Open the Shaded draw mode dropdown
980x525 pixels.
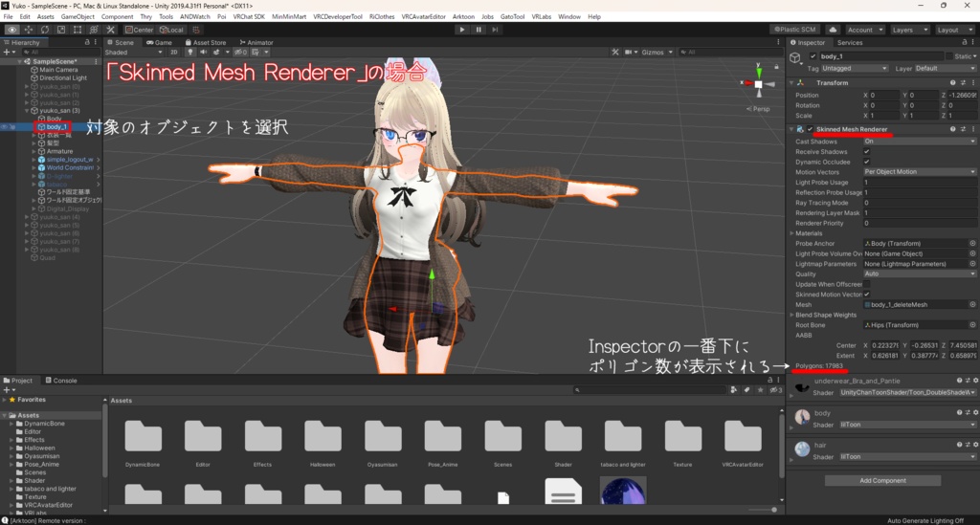pyautogui.click(x=134, y=52)
